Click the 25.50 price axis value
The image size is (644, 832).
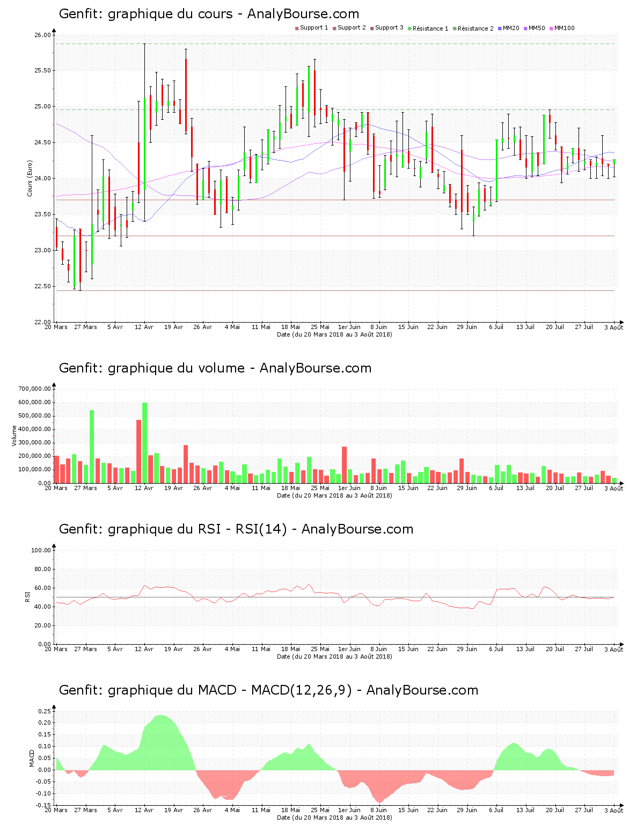pos(42,70)
